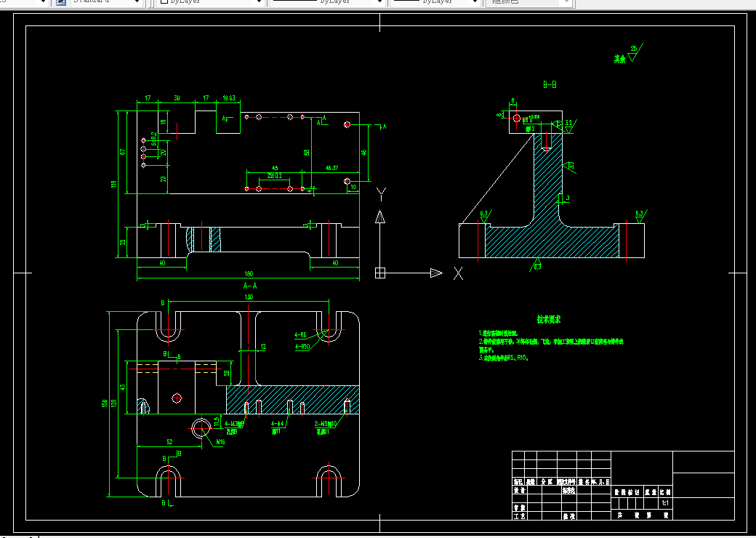Click the UCS origin square icon
Screen dimensions: 756x538
(380, 273)
